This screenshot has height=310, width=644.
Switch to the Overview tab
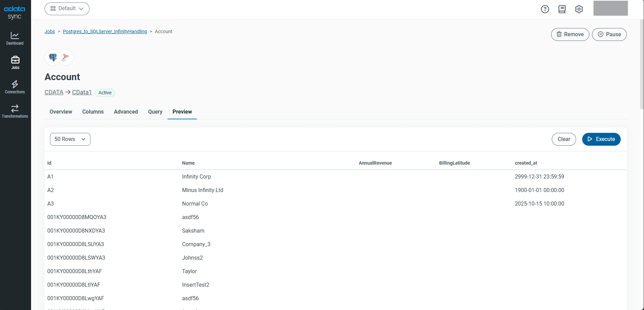point(61,112)
